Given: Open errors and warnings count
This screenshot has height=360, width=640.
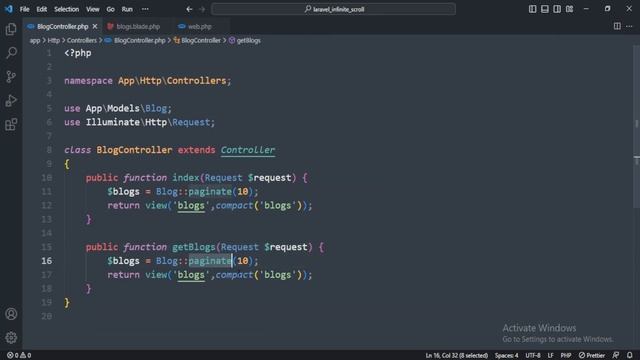Looking at the screenshot, I should pyautogui.click(x=19, y=355).
